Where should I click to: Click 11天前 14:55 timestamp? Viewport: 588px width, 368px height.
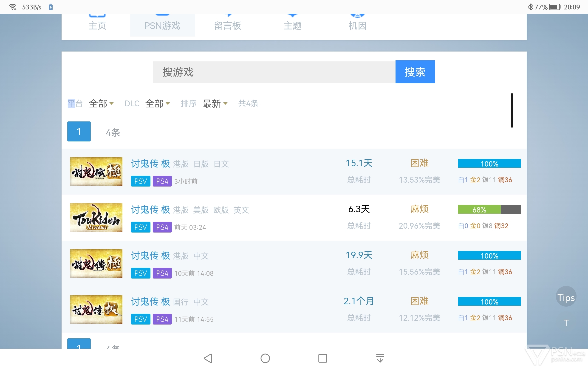click(194, 319)
